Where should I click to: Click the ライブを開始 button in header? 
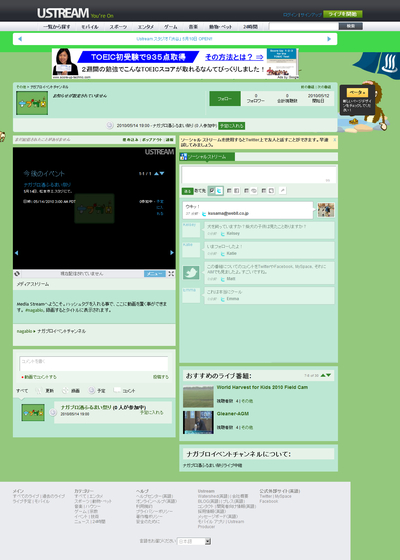coord(343,14)
